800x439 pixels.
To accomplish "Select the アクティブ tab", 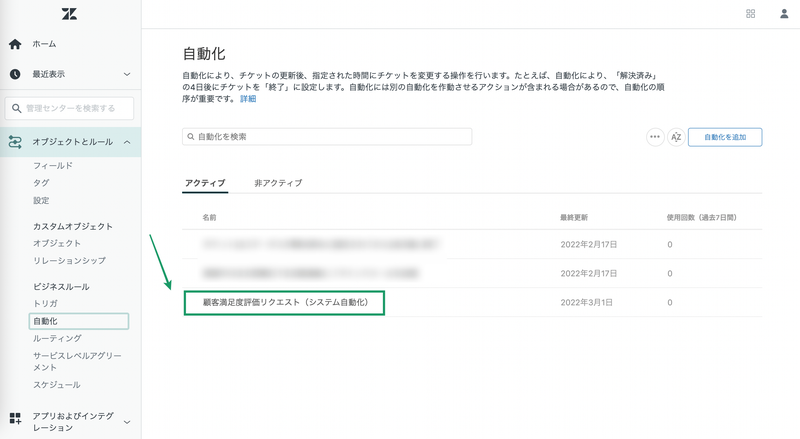I will (x=205, y=183).
